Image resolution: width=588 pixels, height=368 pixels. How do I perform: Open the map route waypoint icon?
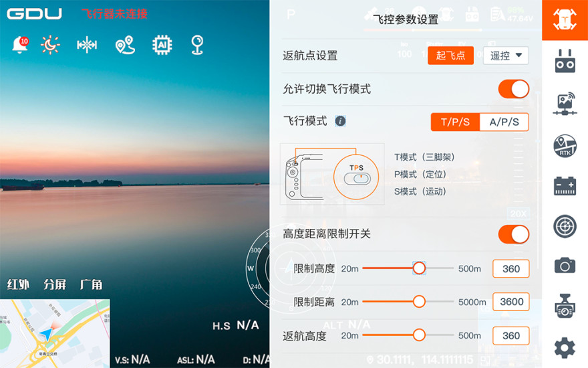[125, 45]
